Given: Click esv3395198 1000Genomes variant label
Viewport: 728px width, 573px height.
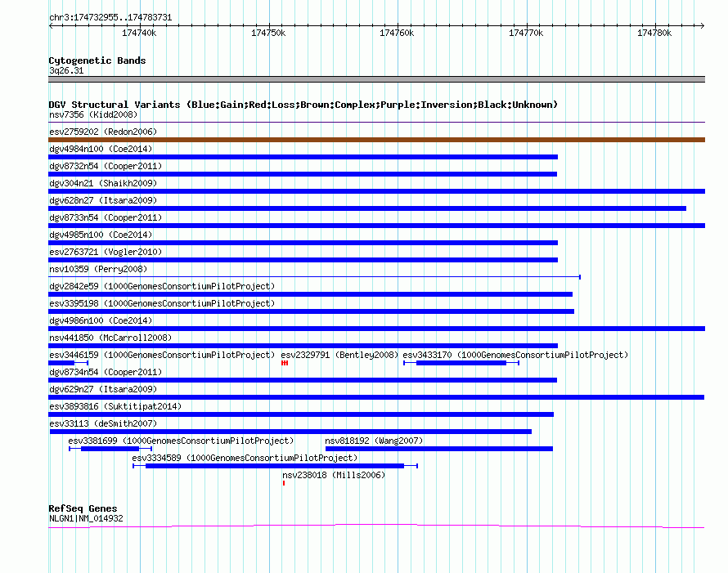Looking at the screenshot, I should coord(162,303).
